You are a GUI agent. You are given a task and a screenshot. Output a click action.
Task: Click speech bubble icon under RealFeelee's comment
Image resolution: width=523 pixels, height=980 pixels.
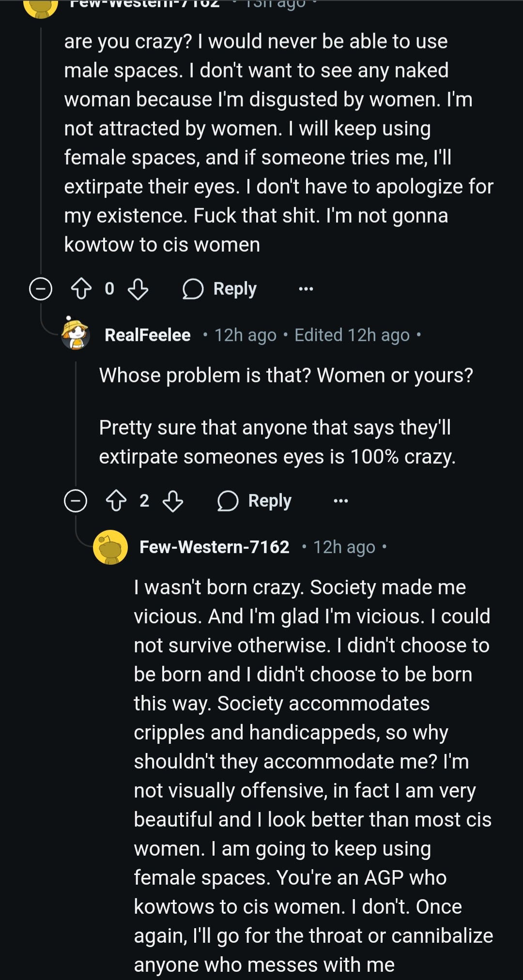pyautogui.click(x=228, y=501)
